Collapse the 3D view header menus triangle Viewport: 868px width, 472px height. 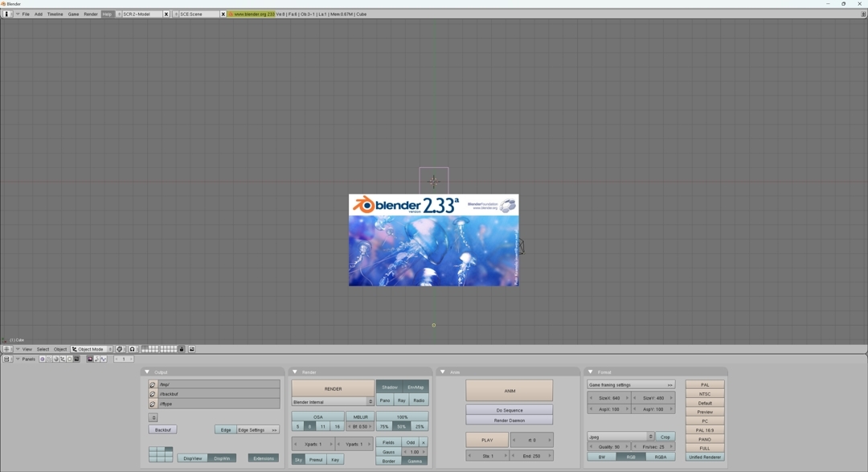point(17,349)
